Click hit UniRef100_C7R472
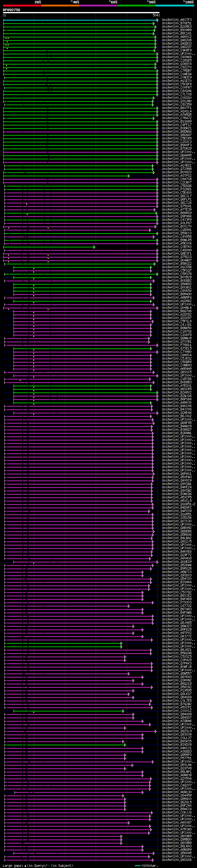 pyautogui.click(x=176, y=118)
